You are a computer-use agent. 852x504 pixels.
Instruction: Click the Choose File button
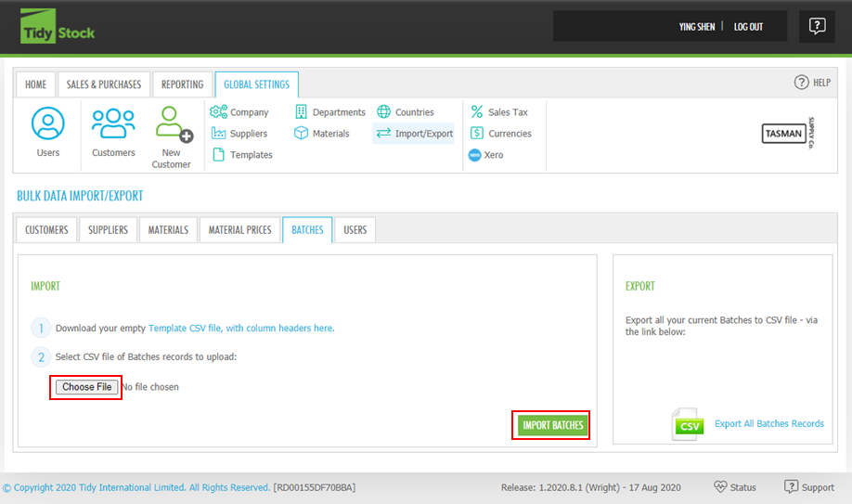click(86, 387)
